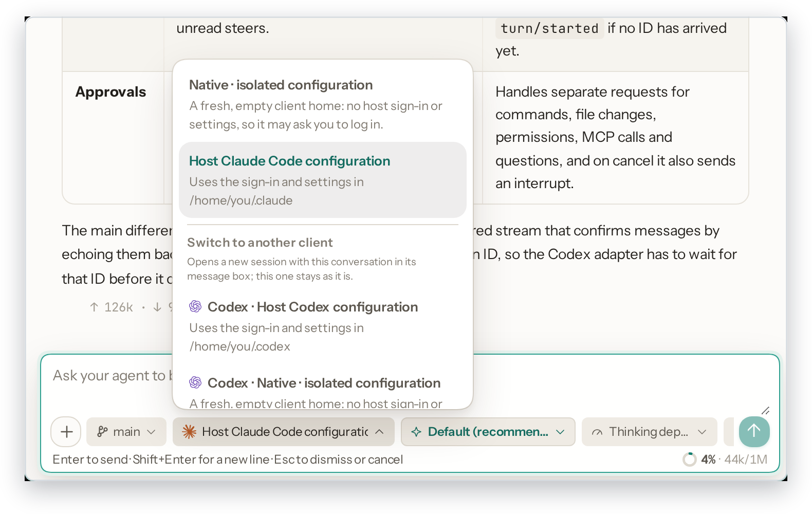Click the keyboard hints line below toolbar
The image size is (812, 514).
click(228, 460)
